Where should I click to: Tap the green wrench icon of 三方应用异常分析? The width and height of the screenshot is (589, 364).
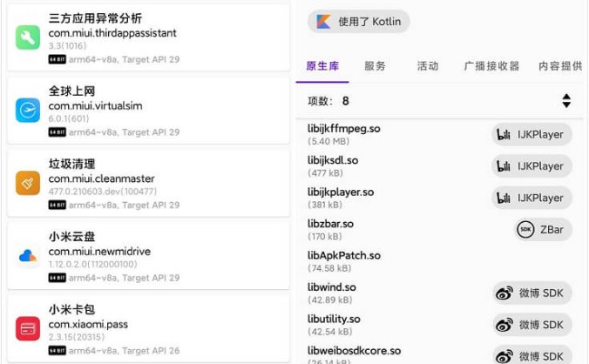28,37
